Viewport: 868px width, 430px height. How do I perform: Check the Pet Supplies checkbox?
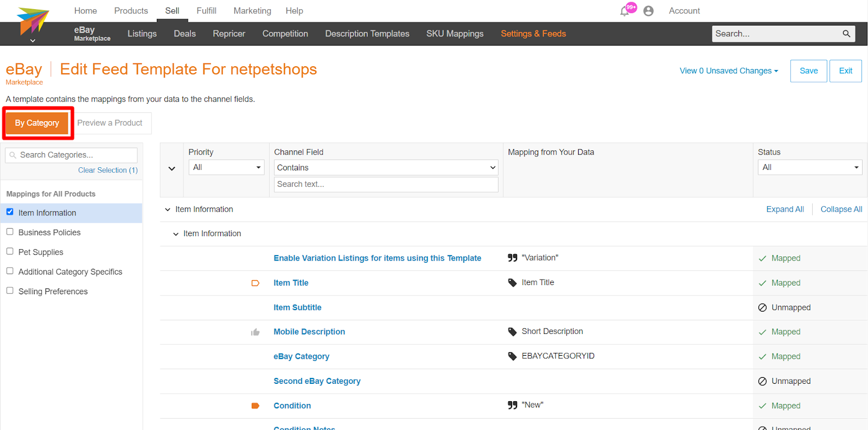10,251
